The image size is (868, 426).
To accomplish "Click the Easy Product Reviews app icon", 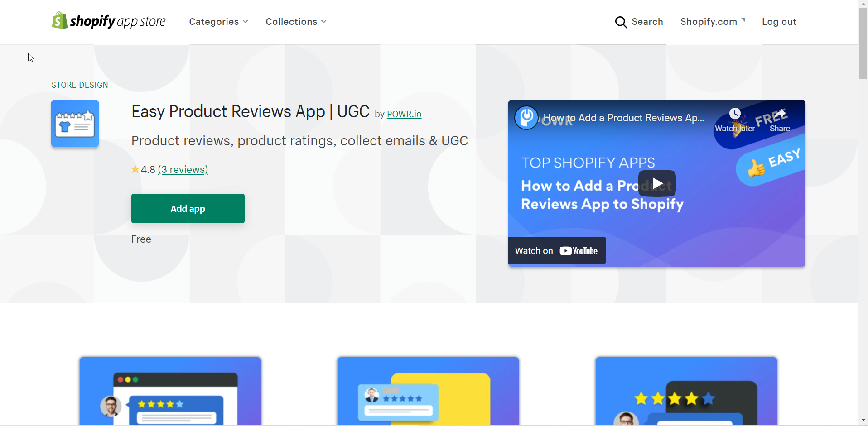I will [75, 123].
